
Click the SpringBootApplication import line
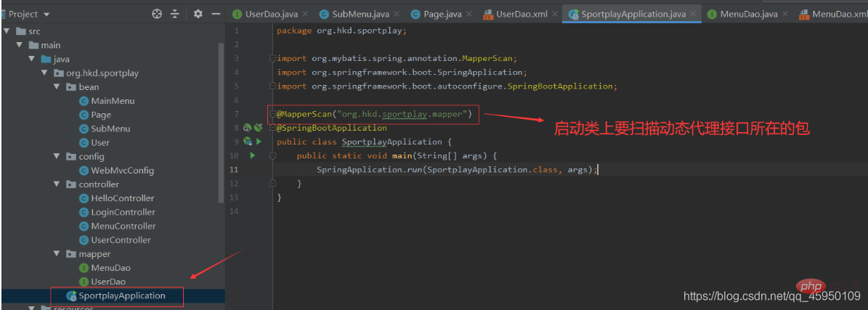(447, 86)
